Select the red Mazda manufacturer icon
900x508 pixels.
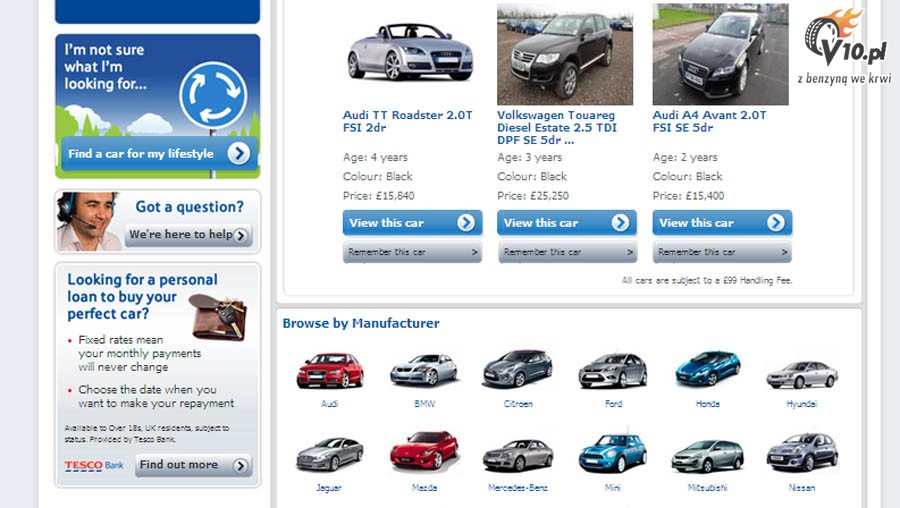424,451
